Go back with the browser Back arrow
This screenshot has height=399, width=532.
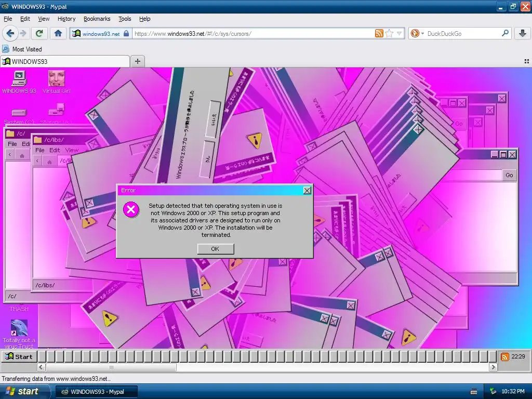(10, 33)
